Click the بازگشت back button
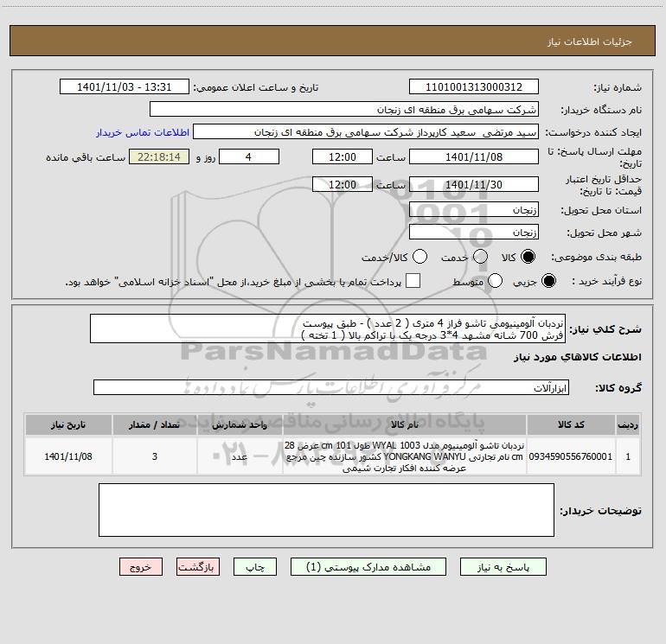The image size is (666, 644). tap(198, 567)
